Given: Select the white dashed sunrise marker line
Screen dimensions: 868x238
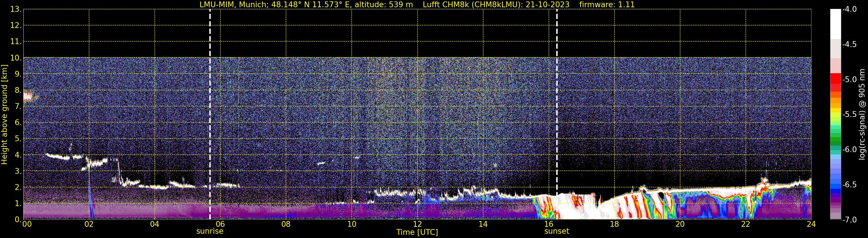Looking at the screenshot, I should pos(210,114).
